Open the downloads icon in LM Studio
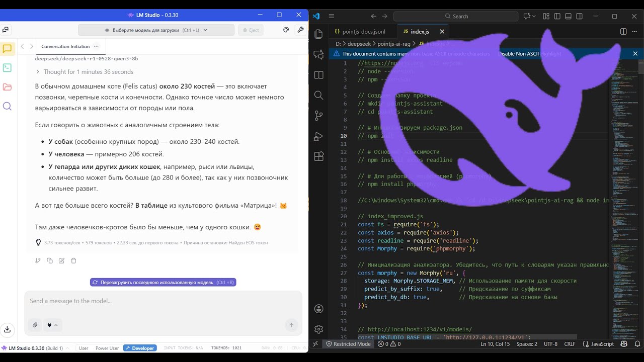The height and width of the screenshot is (362, 644). click(x=7, y=329)
